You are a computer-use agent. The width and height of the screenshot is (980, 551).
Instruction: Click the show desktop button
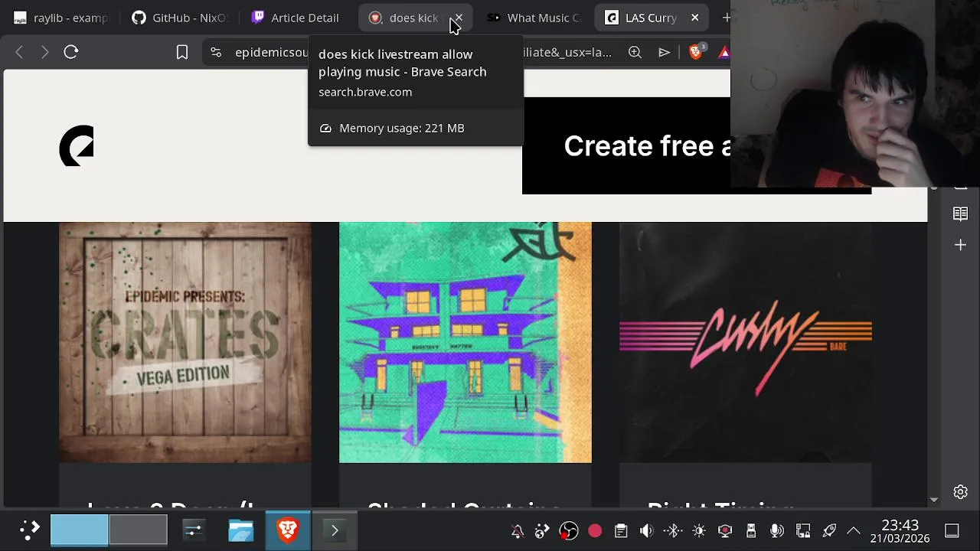tap(952, 530)
